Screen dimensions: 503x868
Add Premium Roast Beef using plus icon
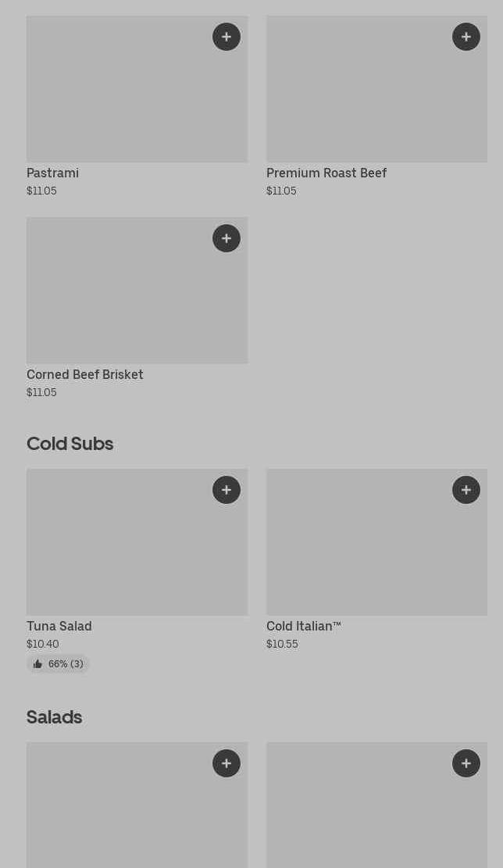466,37
